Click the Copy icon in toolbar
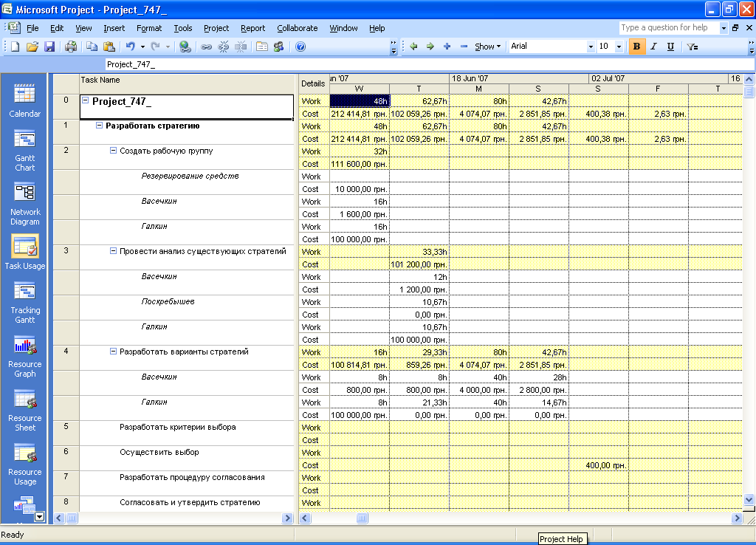This screenshot has width=756, height=545. (x=92, y=47)
